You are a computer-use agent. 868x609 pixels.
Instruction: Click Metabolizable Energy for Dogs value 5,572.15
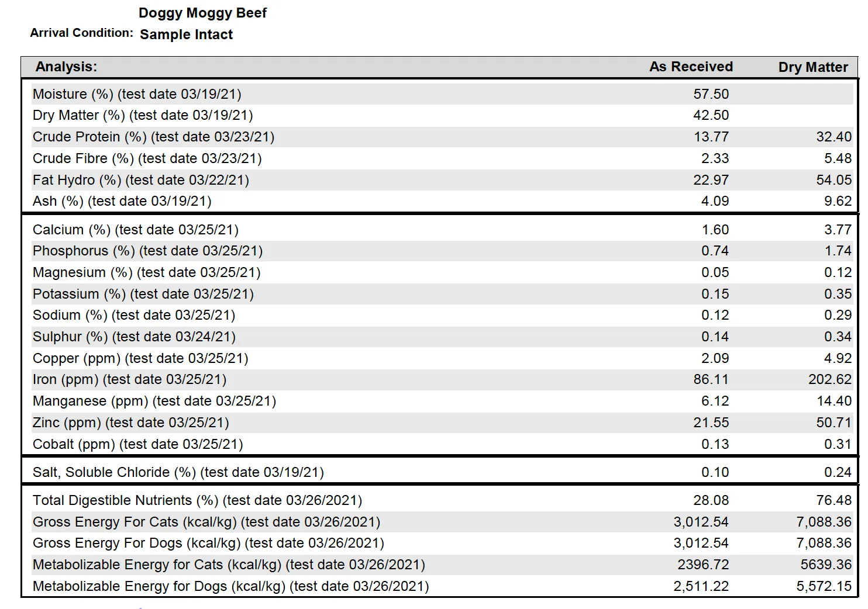click(824, 586)
